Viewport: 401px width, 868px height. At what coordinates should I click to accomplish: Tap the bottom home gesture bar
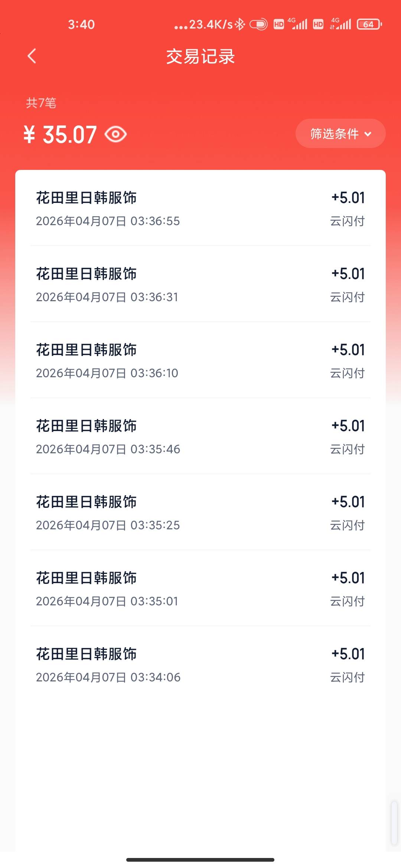point(200,859)
